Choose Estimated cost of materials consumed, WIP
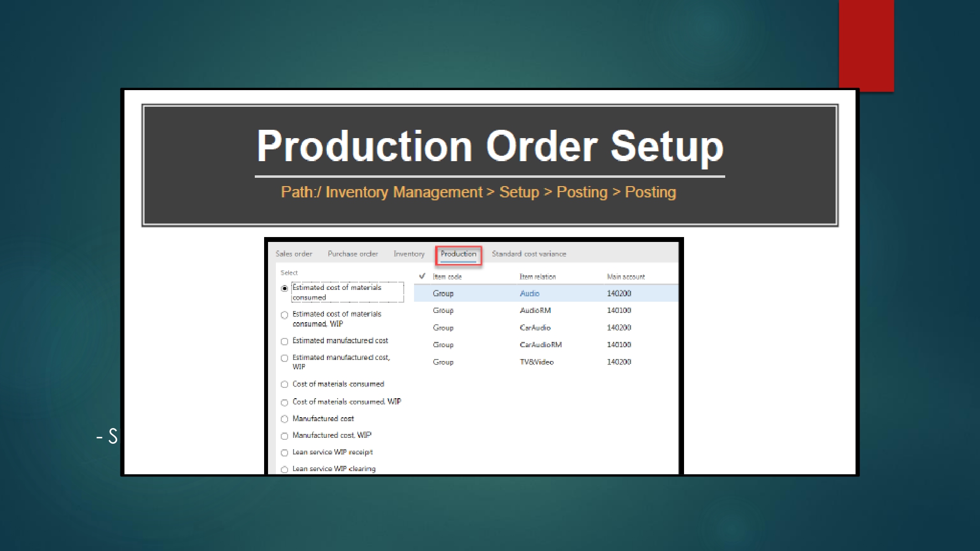This screenshot has height=551, width=980. [x=284, y=315]
